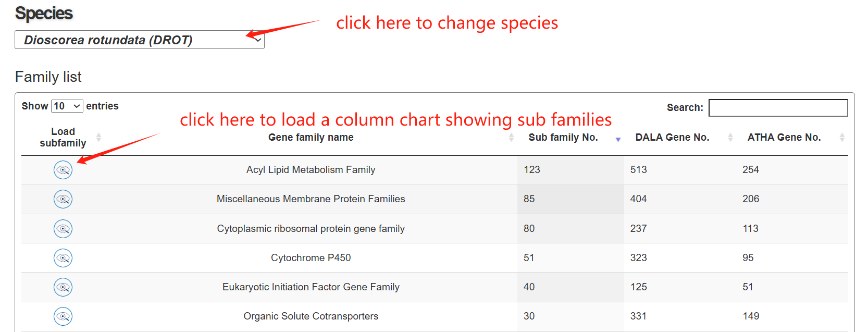Select the Organic Solute Cotransporters row name
Image resolution: width=868 pixels, height=332 pixels.
click(311, 316)
